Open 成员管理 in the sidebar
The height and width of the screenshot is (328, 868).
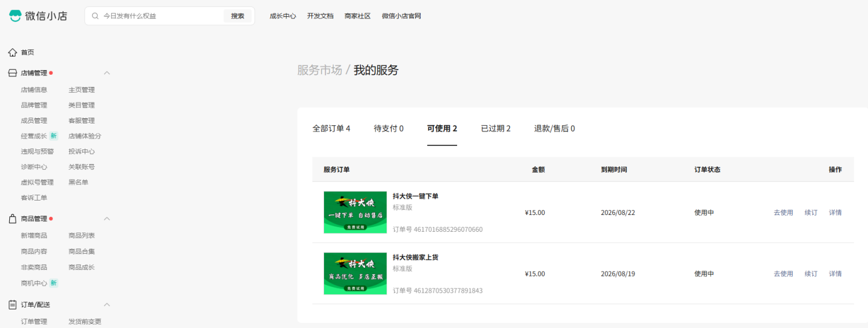tap(34, 121)
